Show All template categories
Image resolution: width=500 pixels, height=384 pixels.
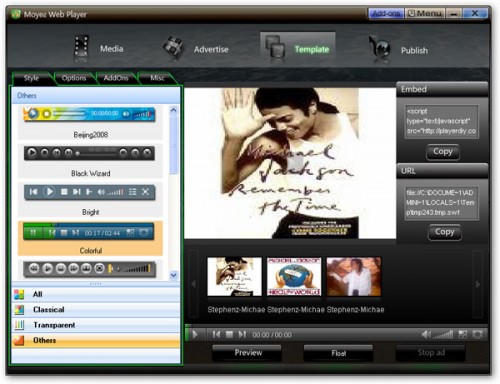coord(96,294)
